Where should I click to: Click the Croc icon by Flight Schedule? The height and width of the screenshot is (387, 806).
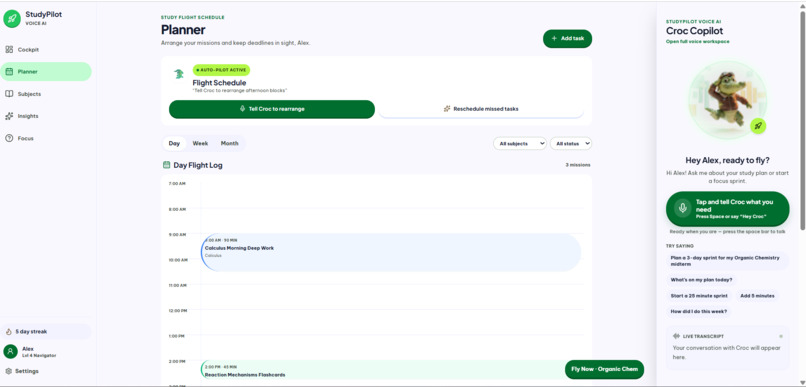pos(179,74)
